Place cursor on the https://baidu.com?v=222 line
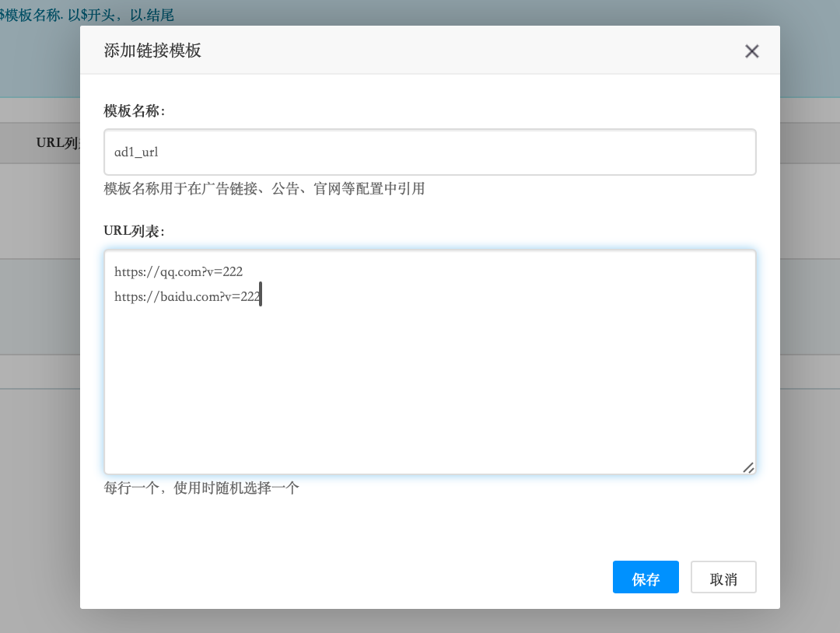Screen dimensions: 840x633 (187, 296)
